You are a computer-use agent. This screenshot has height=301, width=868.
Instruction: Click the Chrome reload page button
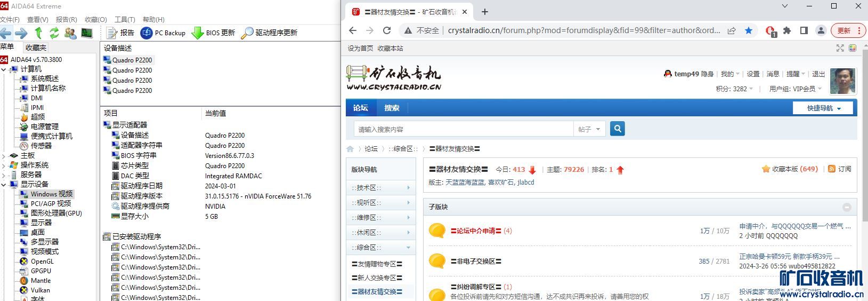387,30
